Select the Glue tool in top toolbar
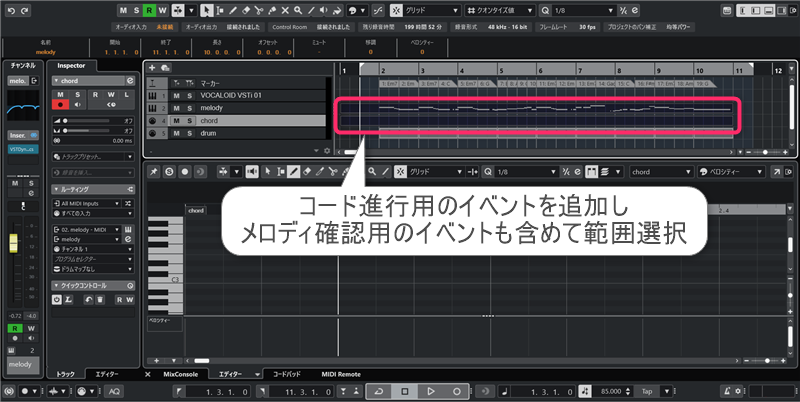The height and width of the screenshot is (402, 800). pos(272,10)
